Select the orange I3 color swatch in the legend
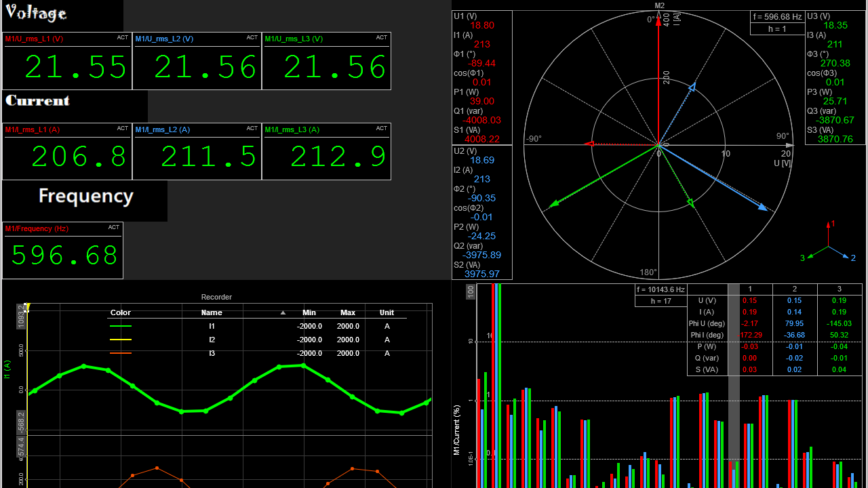This screenshot has height=488, width=868. 121,353
